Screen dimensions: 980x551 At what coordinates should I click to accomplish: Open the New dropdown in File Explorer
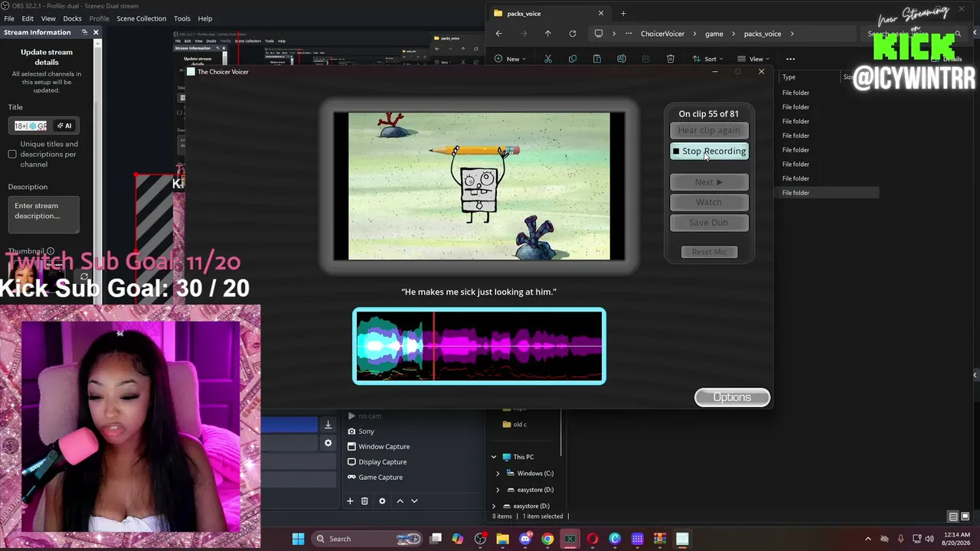point(511,59)
